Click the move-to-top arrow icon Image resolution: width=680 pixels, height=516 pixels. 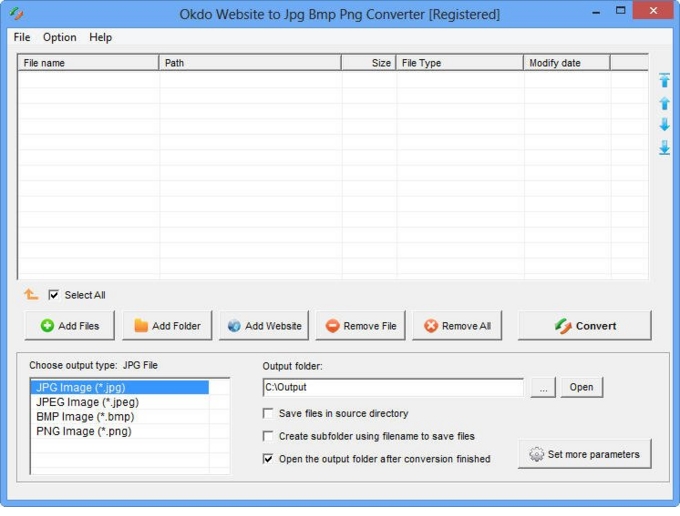664,81
